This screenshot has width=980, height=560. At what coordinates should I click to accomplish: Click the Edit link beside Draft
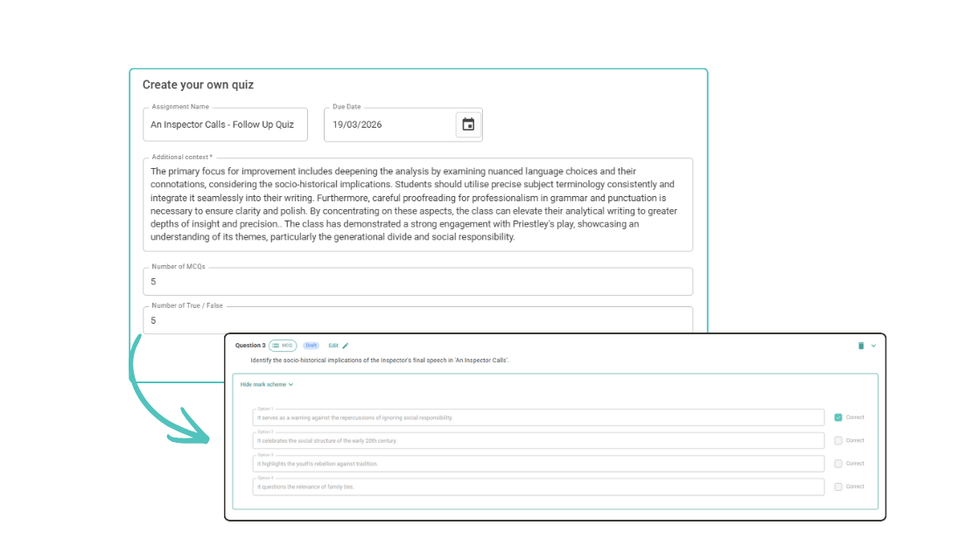[333, 346]
